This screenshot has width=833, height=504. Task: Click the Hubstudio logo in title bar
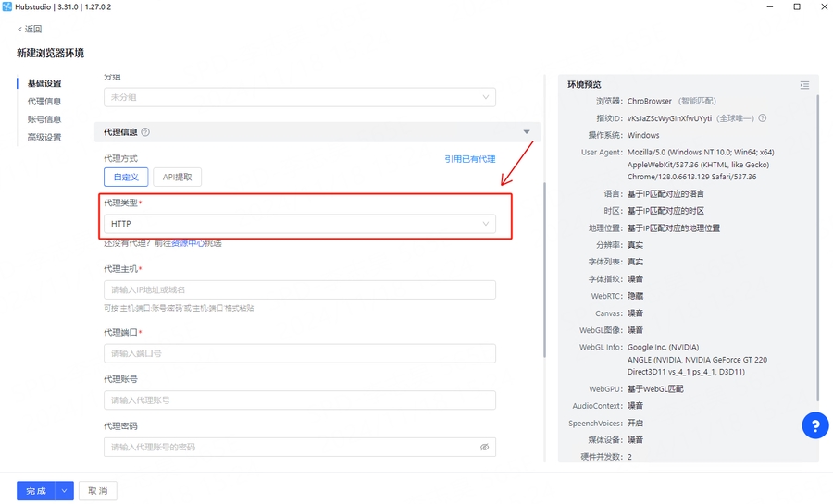[7, 7]
